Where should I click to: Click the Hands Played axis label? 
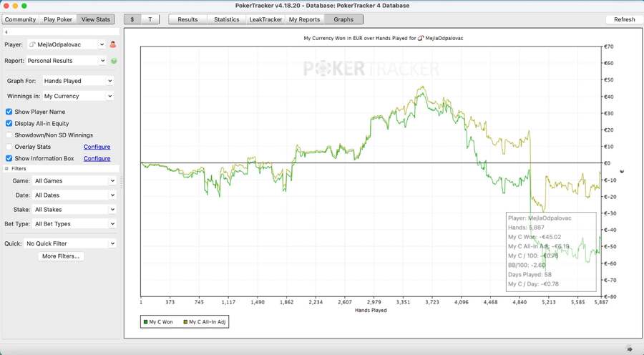371,310
